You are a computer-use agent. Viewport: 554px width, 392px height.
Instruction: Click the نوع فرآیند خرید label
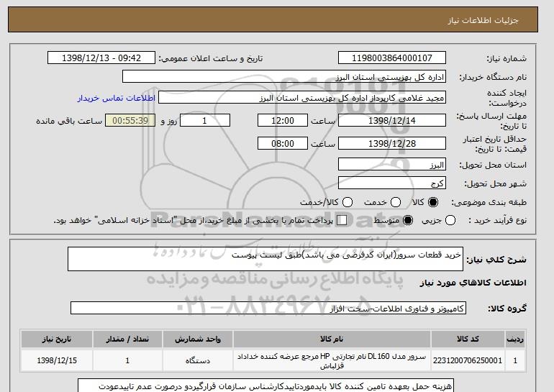click(x=497, y=220)
